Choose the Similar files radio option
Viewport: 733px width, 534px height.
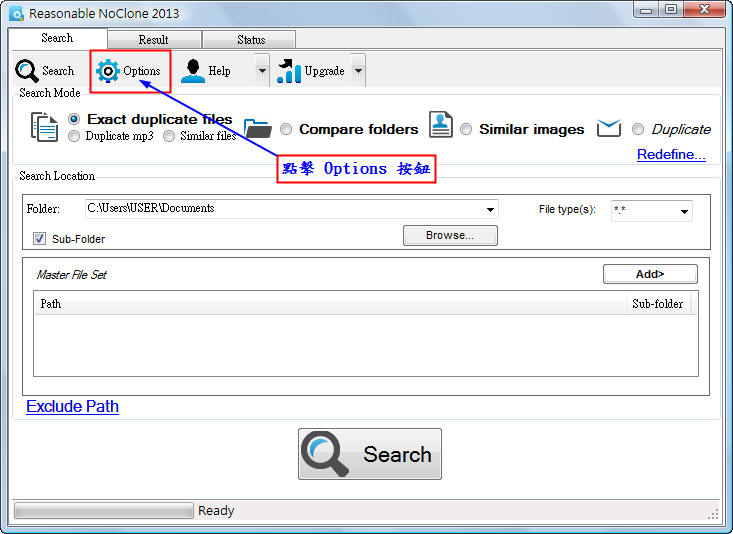coord(169,136)
